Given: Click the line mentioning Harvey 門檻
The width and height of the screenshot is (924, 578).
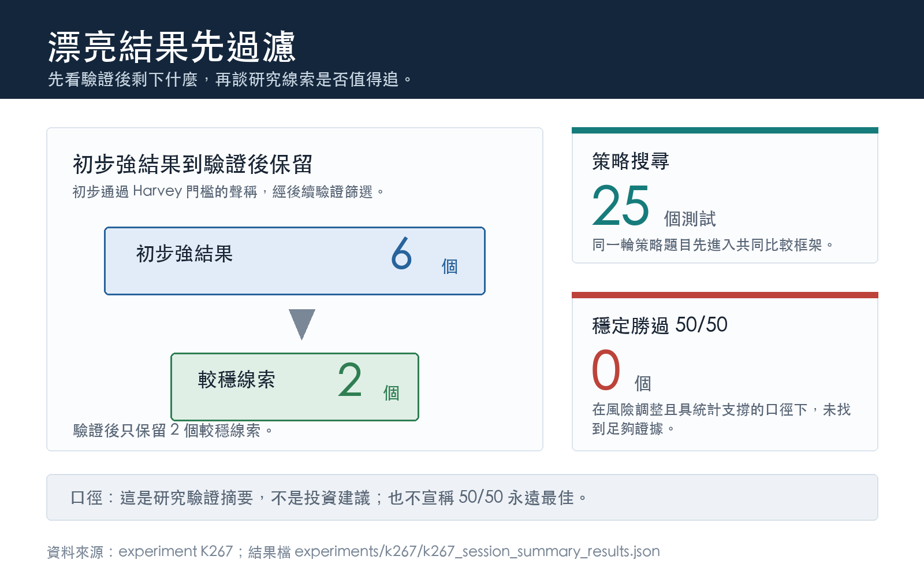Looking at the screenshot, I should (x=228, y=191).
